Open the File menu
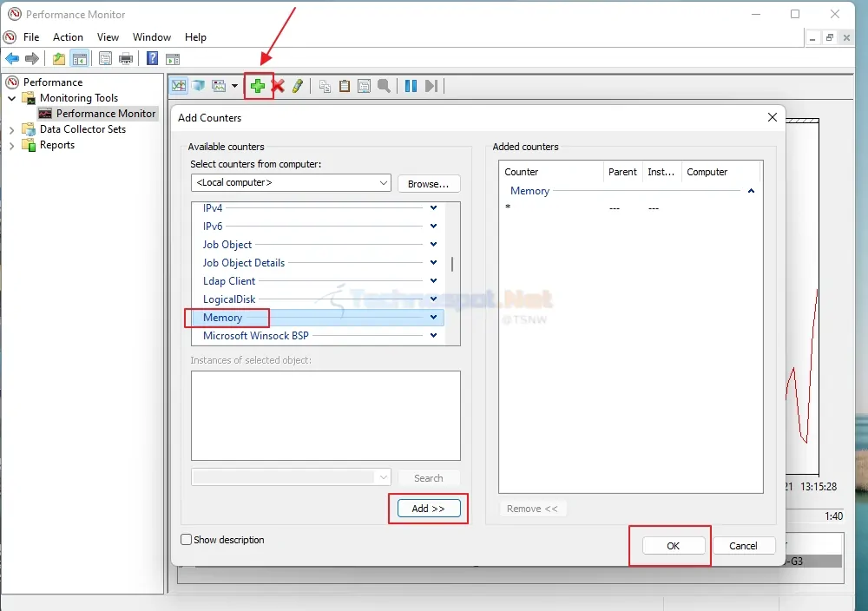868x611 pixels. pos(31,37)
